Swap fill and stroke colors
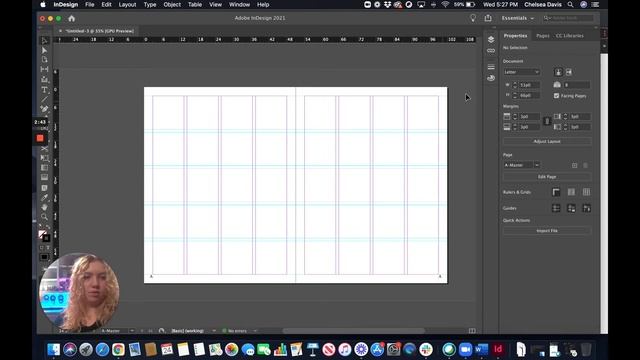Viewport: 640px width, 360px height. (48, 227)
